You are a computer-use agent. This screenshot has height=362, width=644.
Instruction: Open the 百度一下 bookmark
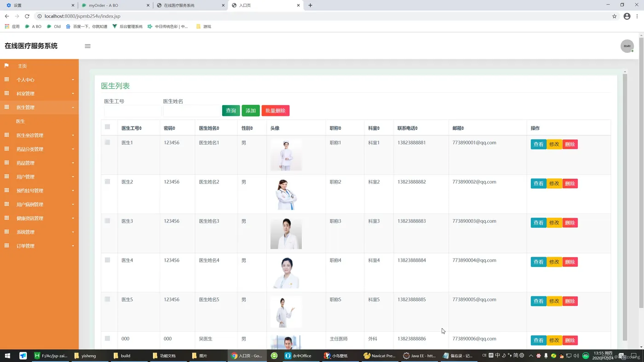click(86, 27)
